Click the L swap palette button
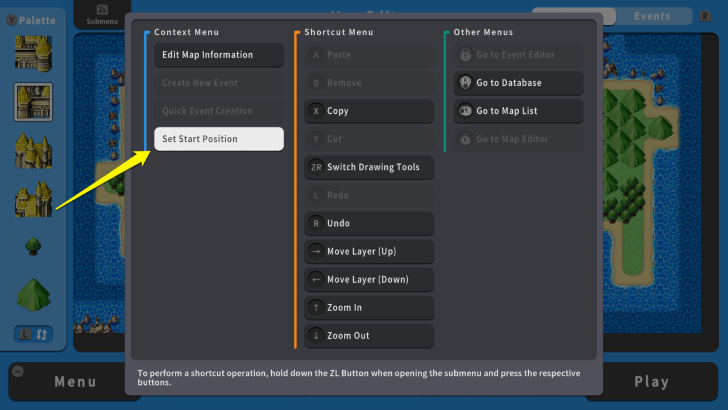 [33, 334]
